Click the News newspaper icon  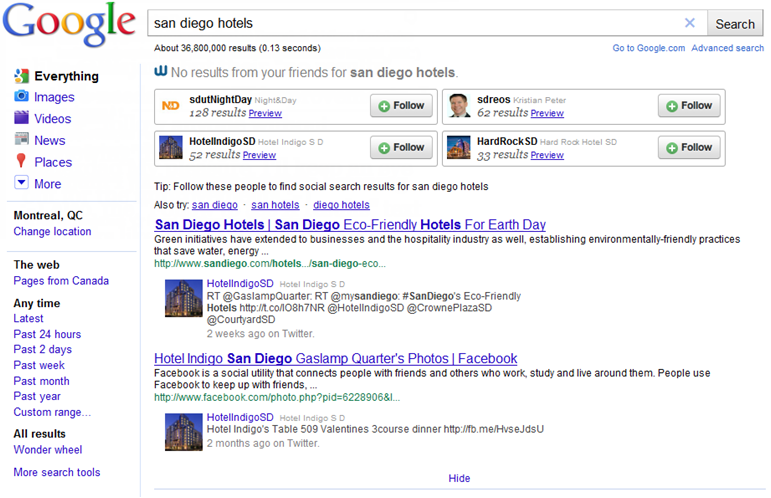coord(21,139)
